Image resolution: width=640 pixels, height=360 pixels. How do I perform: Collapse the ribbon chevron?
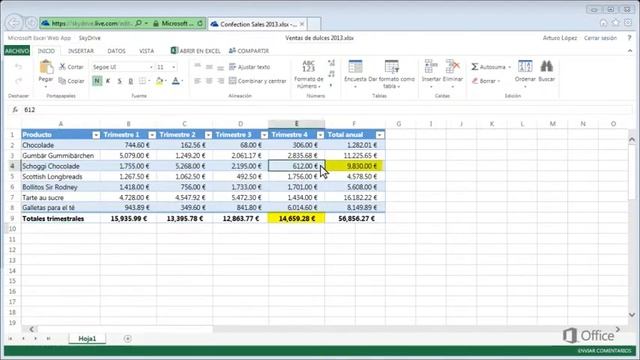(630, 51)
